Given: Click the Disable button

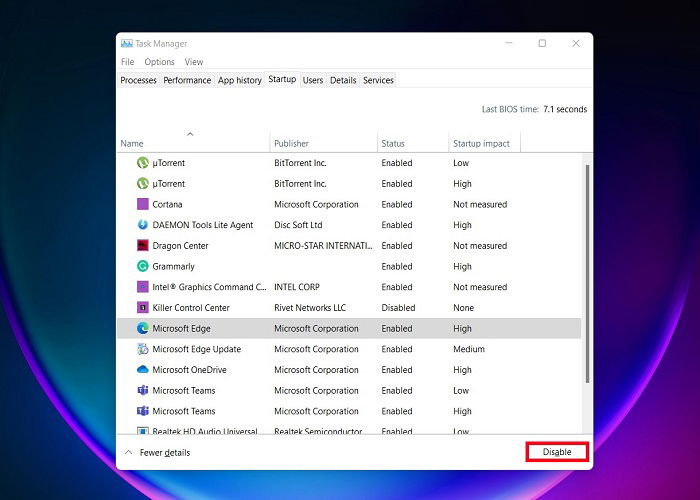Looking at the screenshot, I should (x=557, y=452).
